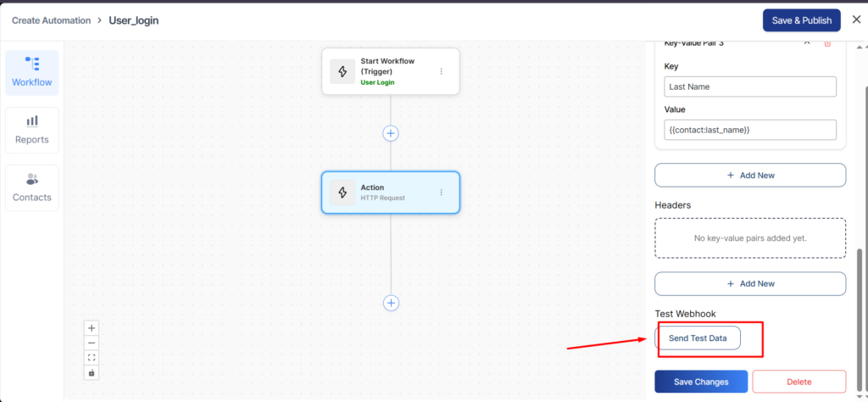This screenshot has width=868, height=402.
Task: Zoom out on the workflow canvas
Action: point(92,342)
